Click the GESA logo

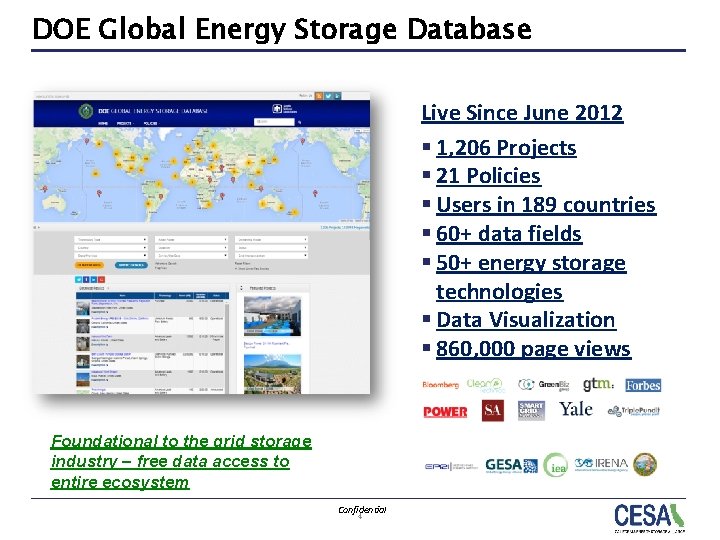pos(512,466)
